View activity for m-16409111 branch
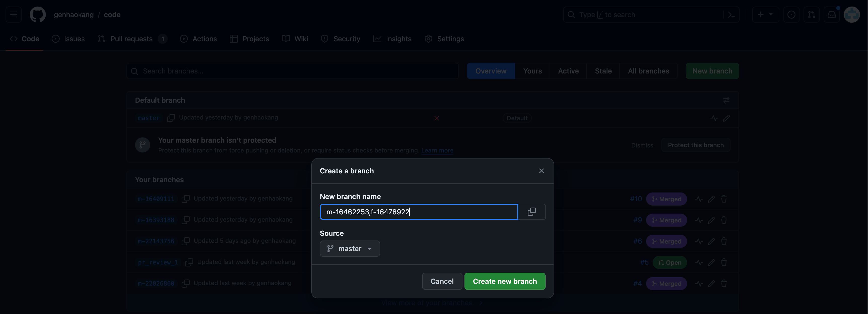This screenshot has height=314, width=868. pos(699,199)
